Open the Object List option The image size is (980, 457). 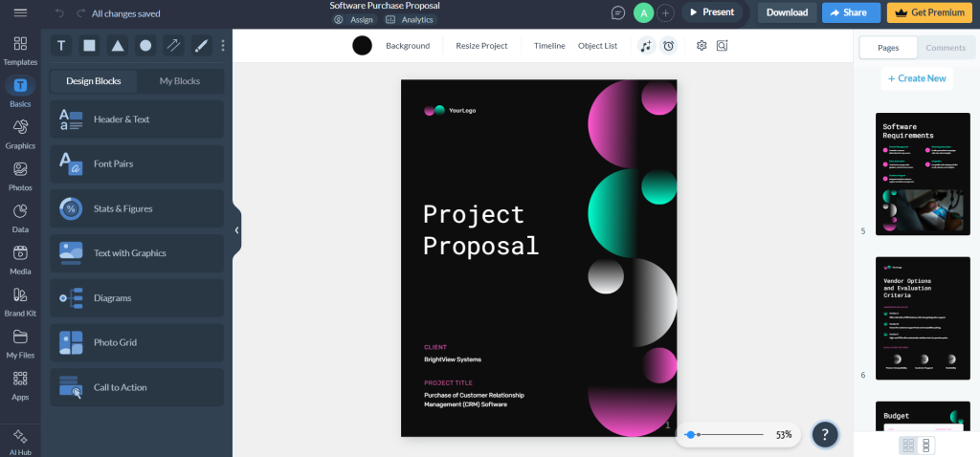597,46
